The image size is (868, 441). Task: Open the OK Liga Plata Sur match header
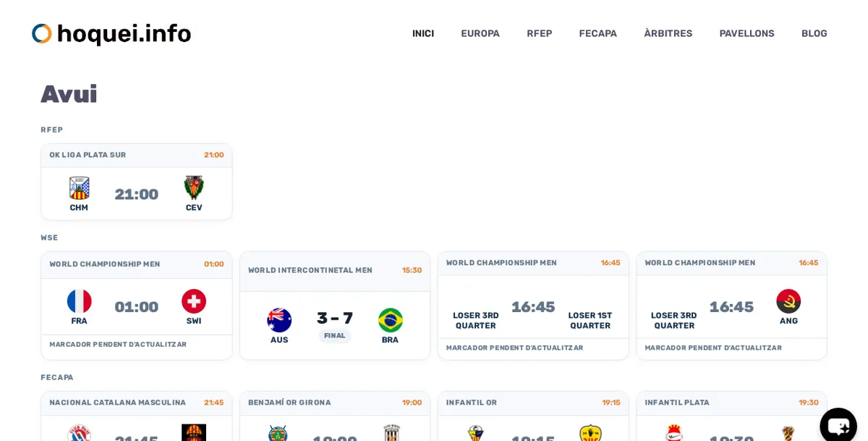point(137,156)
